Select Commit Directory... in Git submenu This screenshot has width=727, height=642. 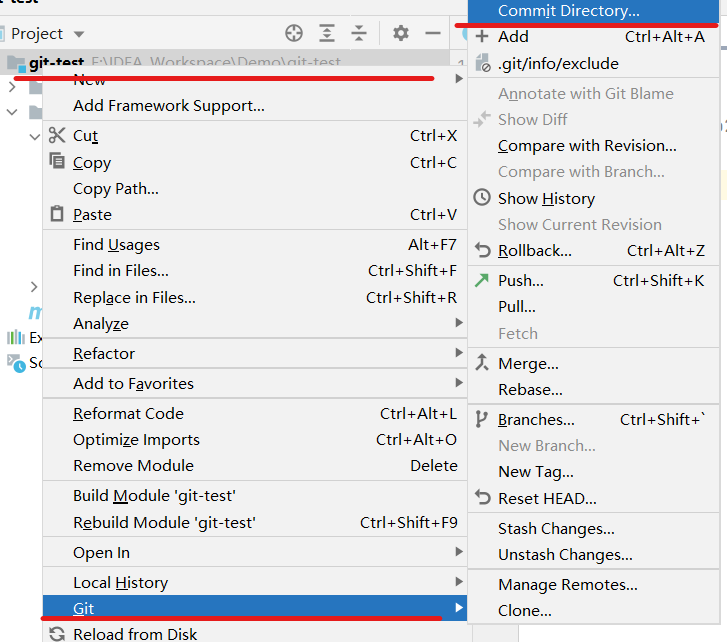pos(593,11)
